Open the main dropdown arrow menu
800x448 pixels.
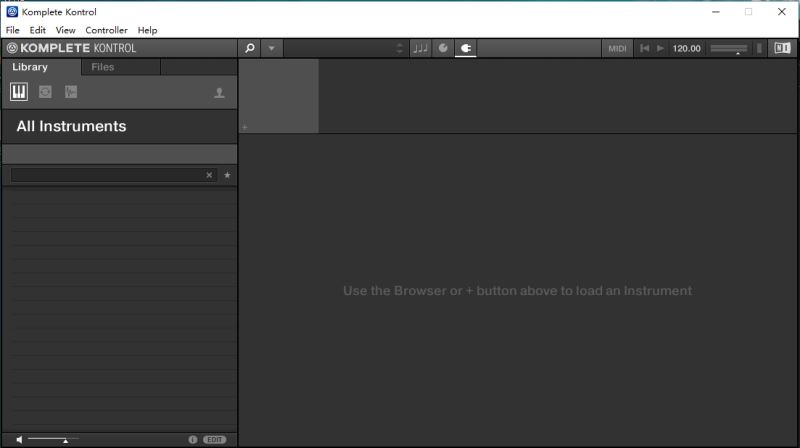pos(271,48)
